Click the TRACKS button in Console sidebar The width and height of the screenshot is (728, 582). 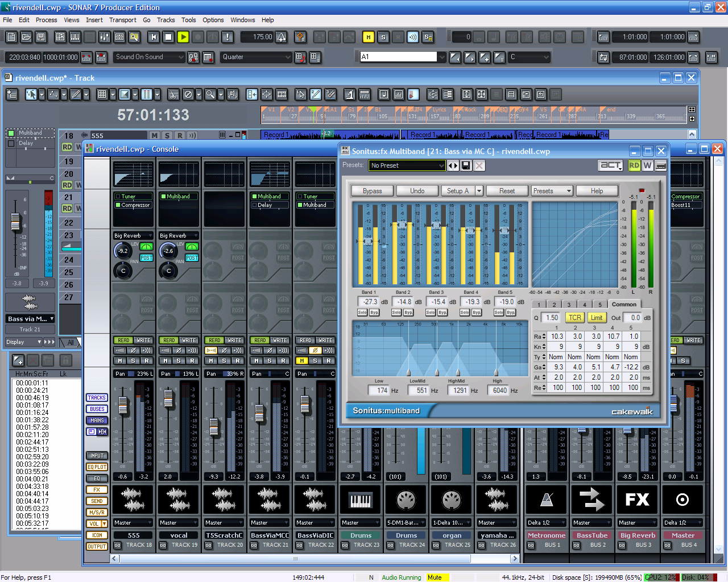97,398
